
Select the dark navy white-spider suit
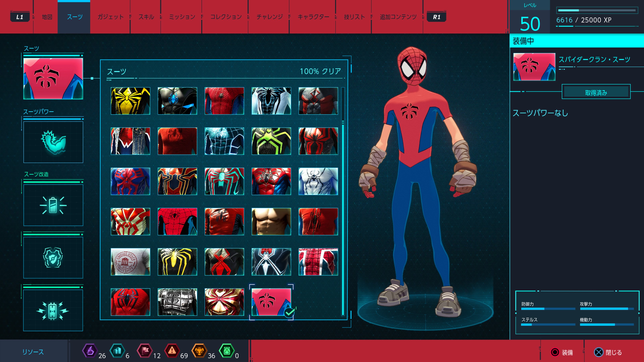(x=271, y=262)
